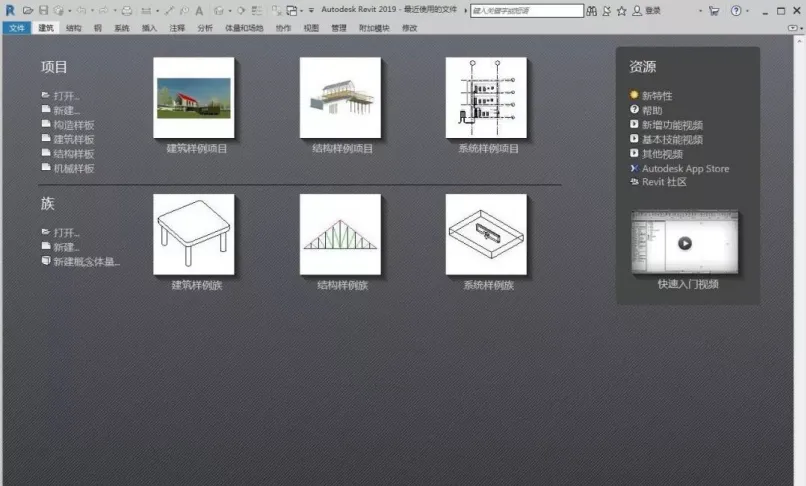Screen dimensions: 806x486
Task: Open the 建筑样例项目 thumbnail
Action: pos(194,98)
